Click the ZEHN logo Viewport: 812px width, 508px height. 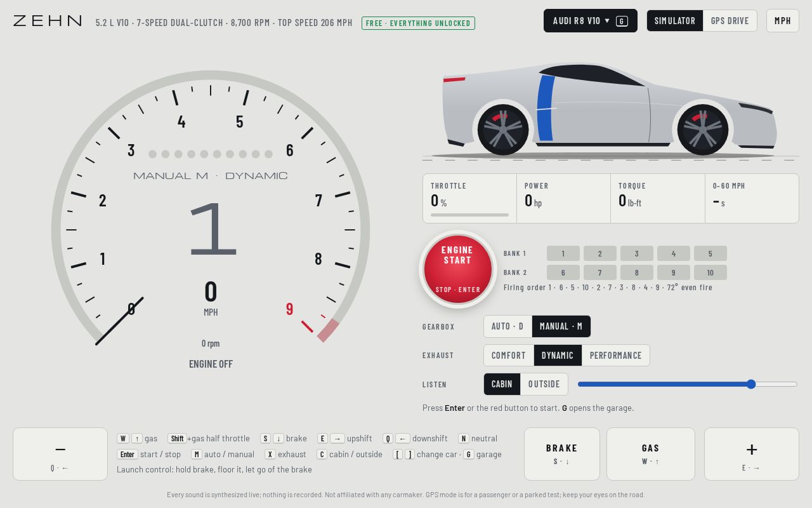[48, 21]
